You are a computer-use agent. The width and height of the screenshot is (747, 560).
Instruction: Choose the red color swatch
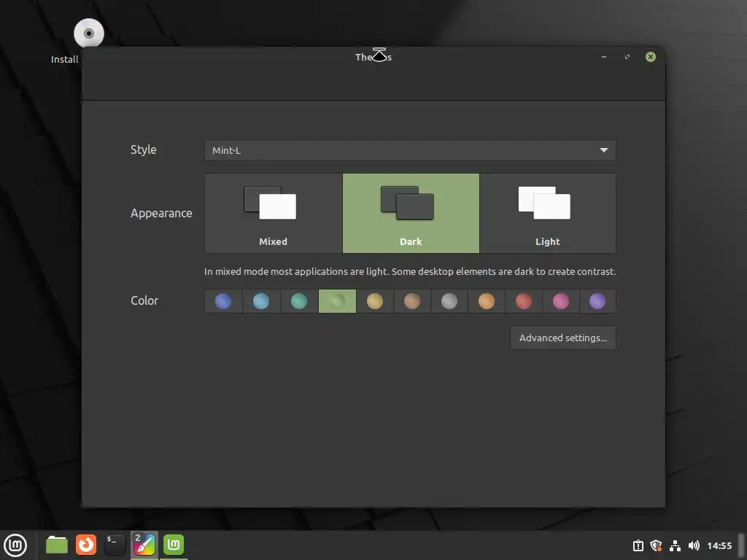[x=524, y=301]
